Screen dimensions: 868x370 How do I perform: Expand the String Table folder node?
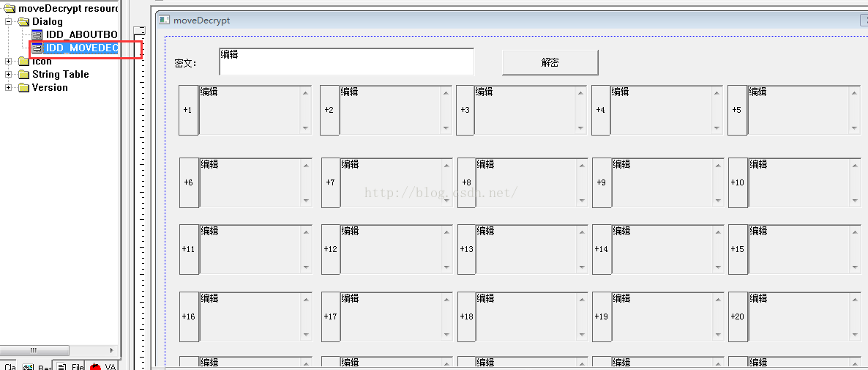pos(9,74)
